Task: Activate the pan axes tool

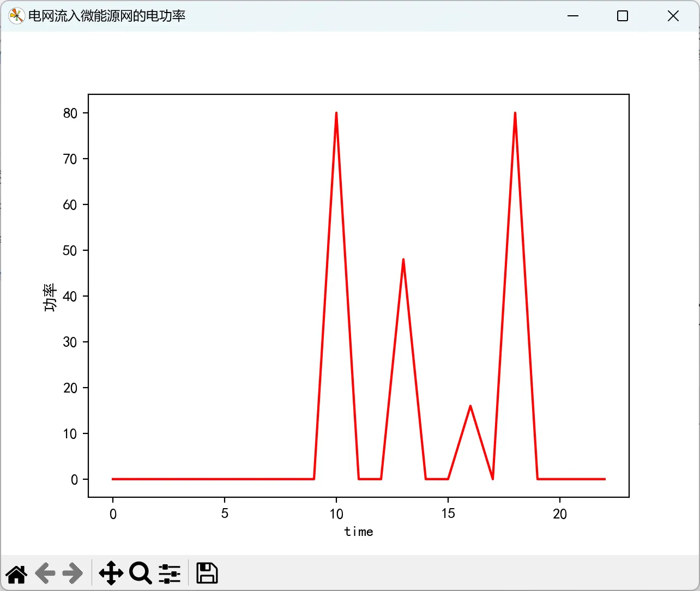Action: tap(111, 574)
